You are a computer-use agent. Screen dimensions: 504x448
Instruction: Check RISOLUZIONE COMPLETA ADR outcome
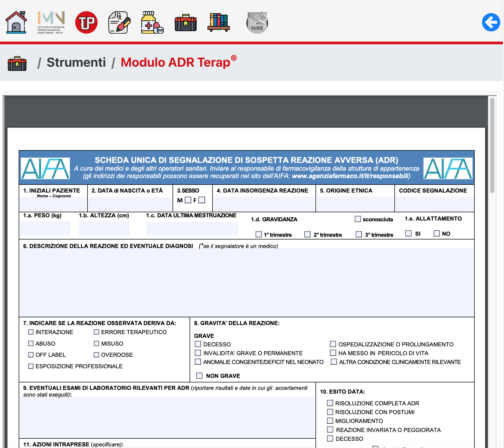pos(330,403)
